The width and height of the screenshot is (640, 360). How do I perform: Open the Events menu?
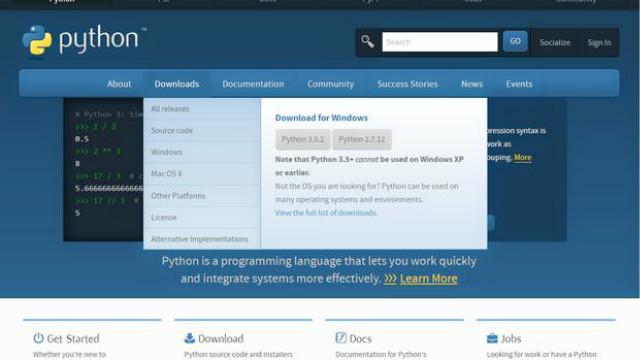519,84
